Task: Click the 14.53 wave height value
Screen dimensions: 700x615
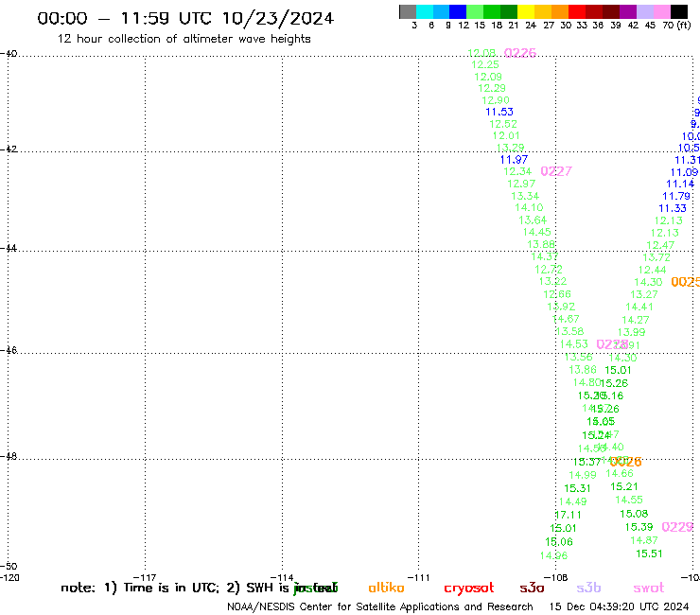Action: pos(573,343)
